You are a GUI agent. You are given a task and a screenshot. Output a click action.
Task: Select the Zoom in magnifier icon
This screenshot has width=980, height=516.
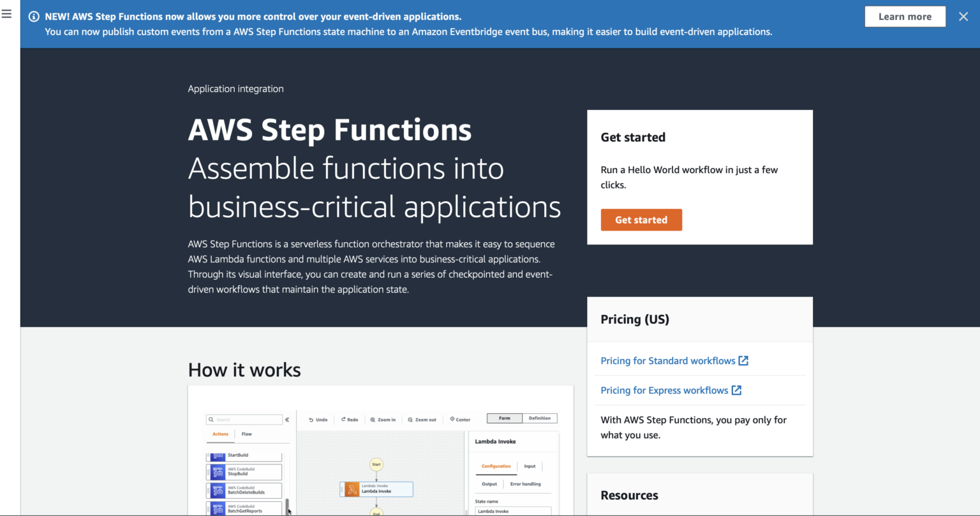[x=373, y=420]
